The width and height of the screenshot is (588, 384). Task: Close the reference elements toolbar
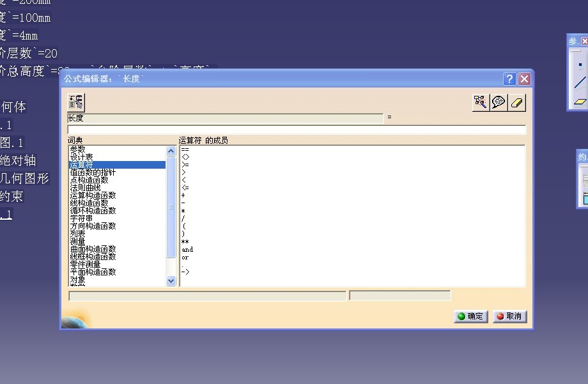(585, 41)
